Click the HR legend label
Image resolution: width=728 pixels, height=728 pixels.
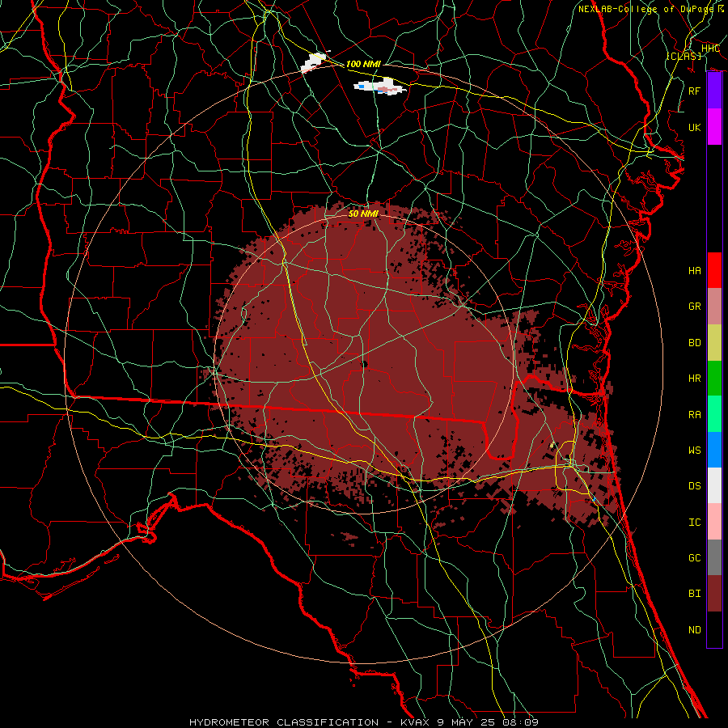(695, 379)
